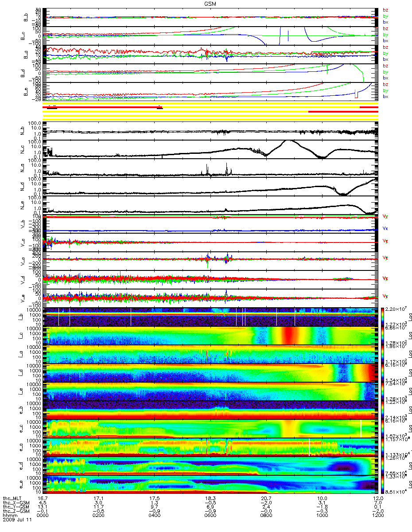Image resolution: width=412 pixels, height=532 pixels.
Task: Click the Y-GSM value 13.1
Action: 43,507
